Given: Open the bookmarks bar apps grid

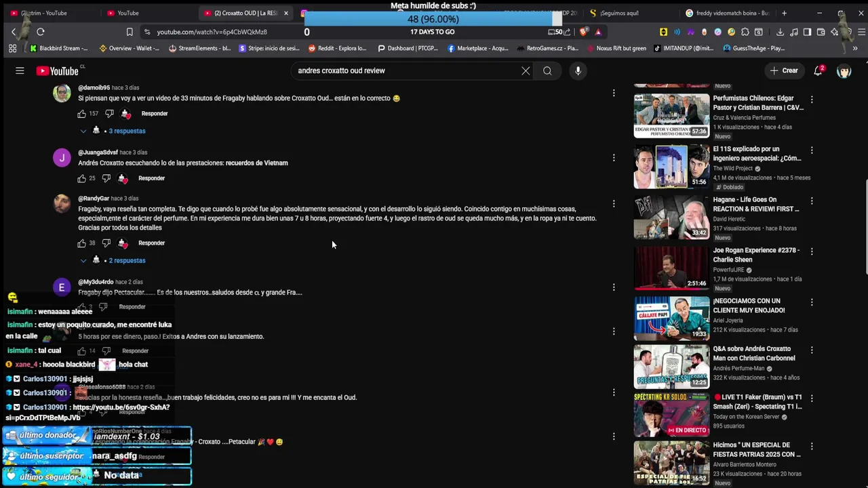Looking at the screenshot, I should 12,48.
